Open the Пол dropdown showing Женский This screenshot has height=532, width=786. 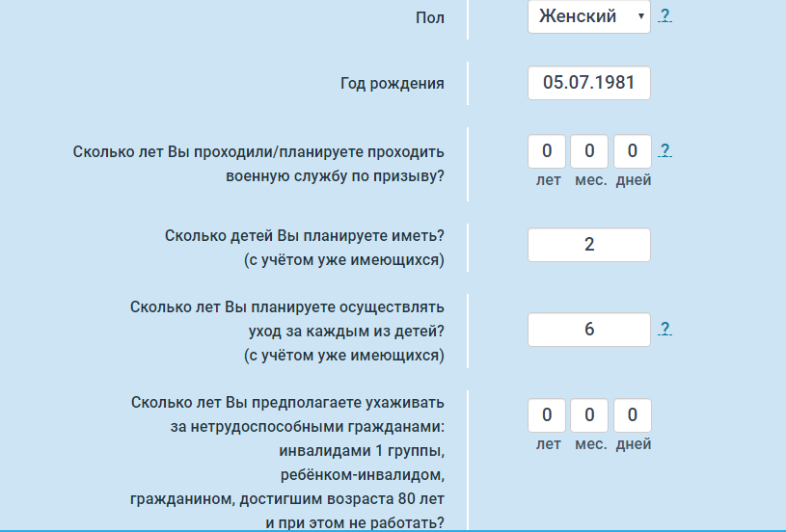coord(589,16)
